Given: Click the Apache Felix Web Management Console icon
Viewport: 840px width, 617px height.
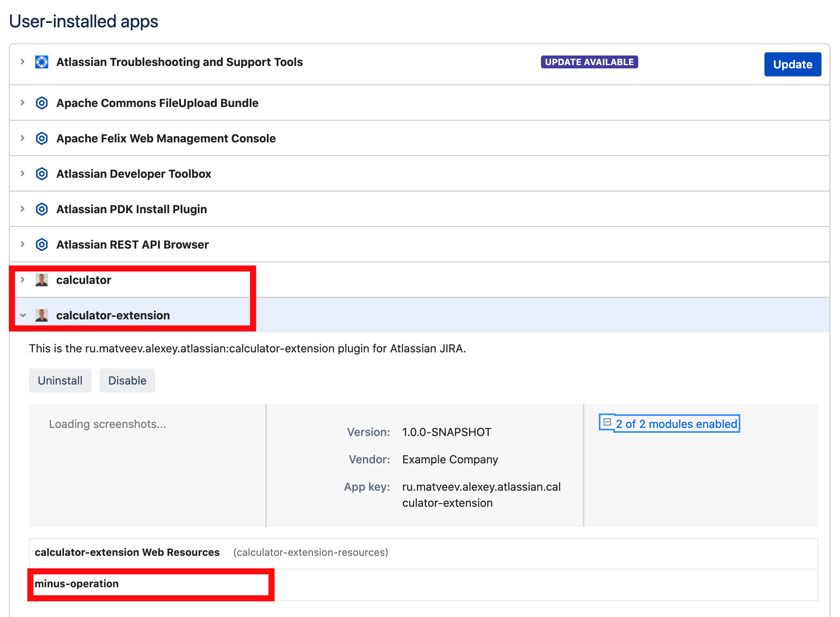Looking at the screenshot, I should 42,138.
